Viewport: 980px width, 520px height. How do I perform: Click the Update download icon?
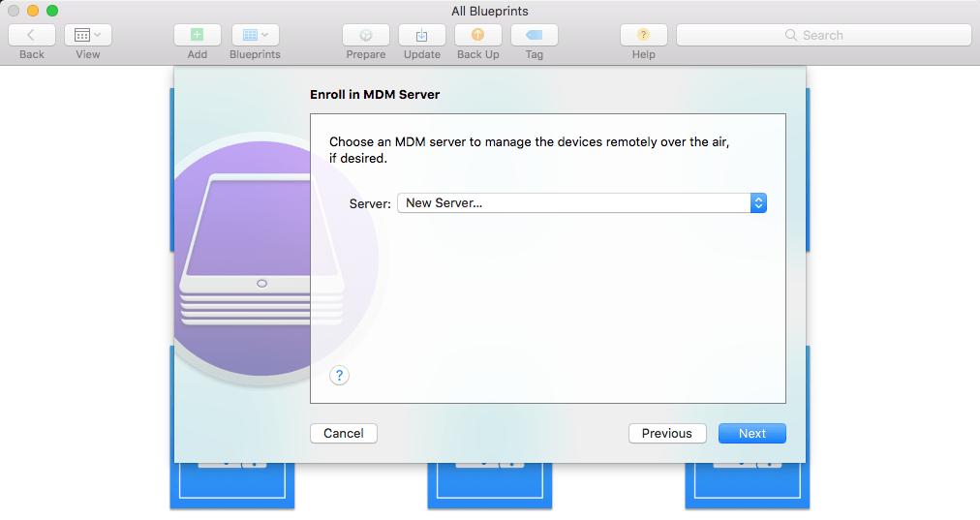point(422,35)
